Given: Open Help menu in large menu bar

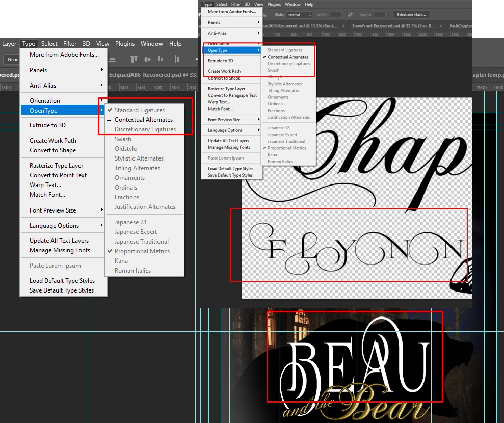Looking at the screenshot, I should pos(175,44).
